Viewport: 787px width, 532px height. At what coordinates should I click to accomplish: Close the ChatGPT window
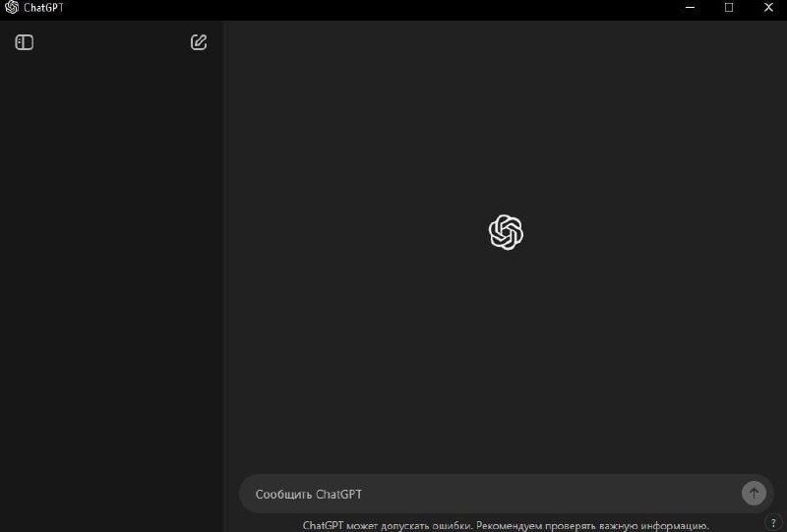pyautogui.click(x=768, y=8)
